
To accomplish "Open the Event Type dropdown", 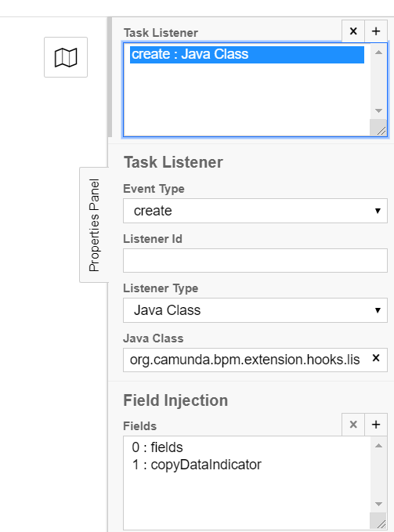I will pos(255,211).
